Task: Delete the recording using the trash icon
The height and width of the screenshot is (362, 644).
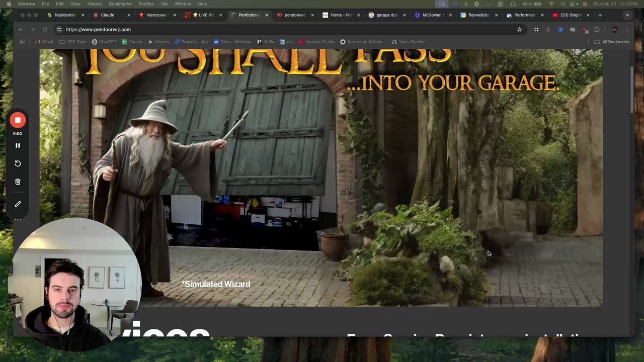Action: tap(18, 182)
